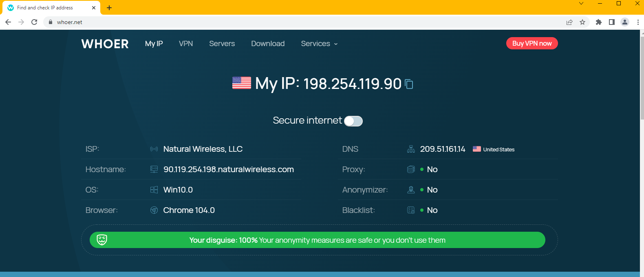Click the Anonymizer person icon
The width and height of the screenshot is (644, 277).
(411, 190)
